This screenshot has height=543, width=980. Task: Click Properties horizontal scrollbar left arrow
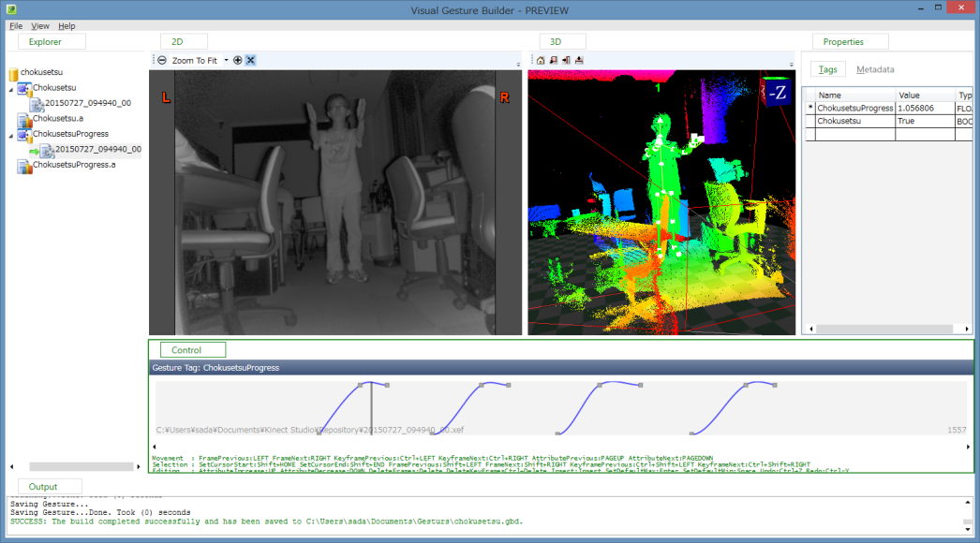click(x=811, y=329)
